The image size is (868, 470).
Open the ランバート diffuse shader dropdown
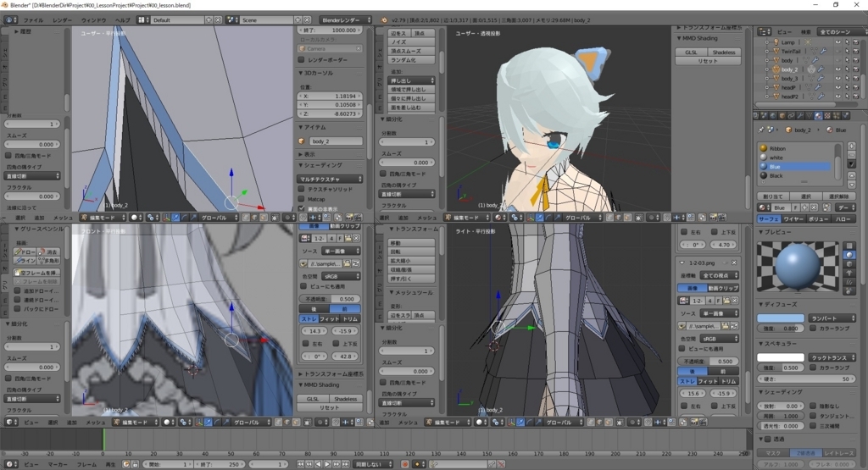[832, 318]
